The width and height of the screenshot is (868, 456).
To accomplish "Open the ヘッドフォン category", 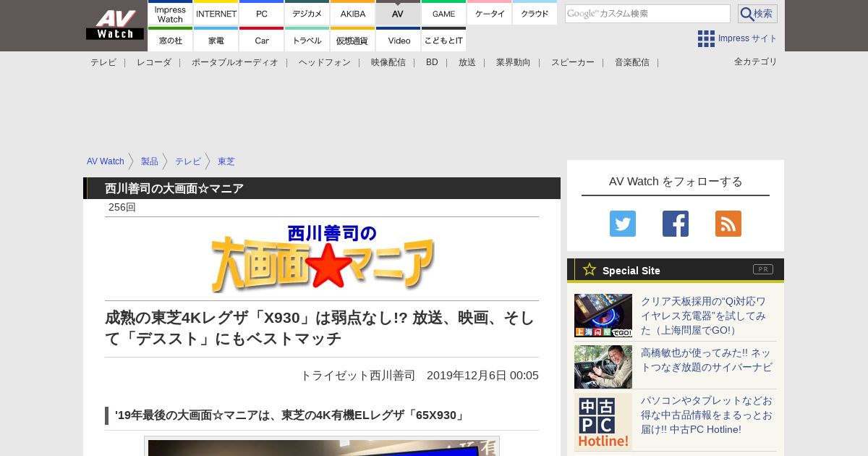I will coord(325,62).
